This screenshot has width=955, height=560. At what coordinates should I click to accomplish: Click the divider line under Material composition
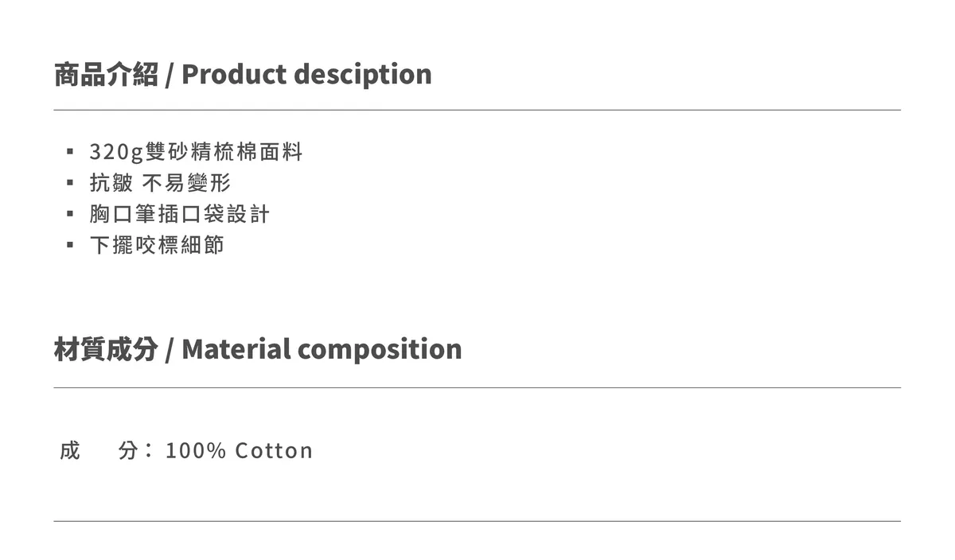tap(477, 387)
